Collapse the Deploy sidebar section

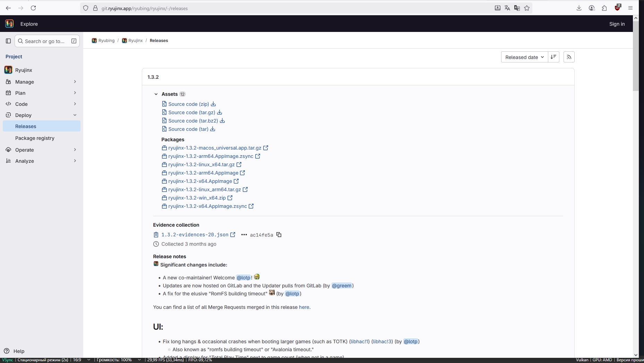pos(42,115)
